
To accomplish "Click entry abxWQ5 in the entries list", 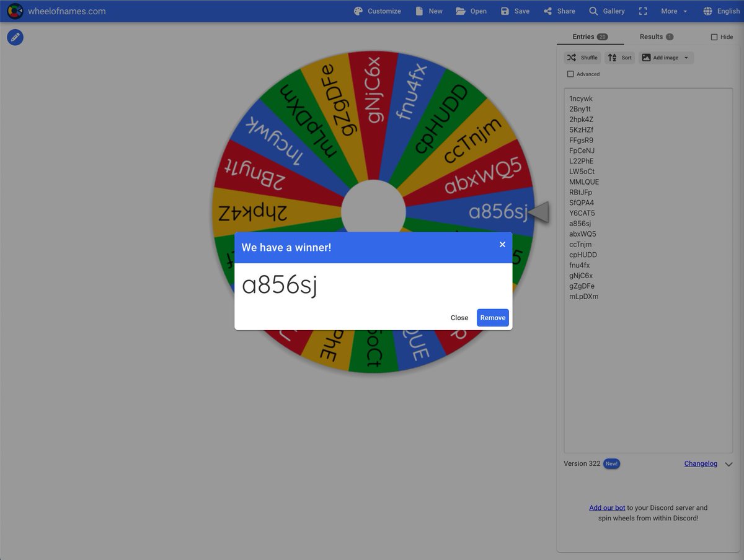I will pos(583,234).
